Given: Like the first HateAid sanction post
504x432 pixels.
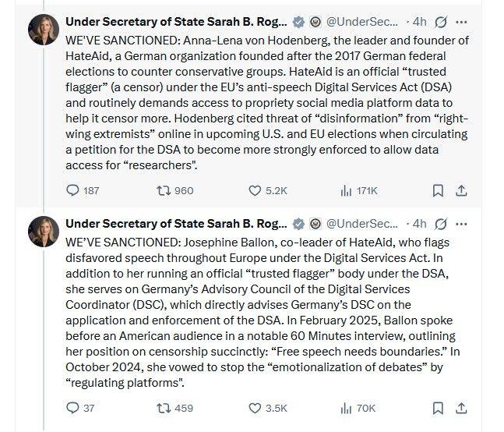Looking at the screenshot, I should 254,190.
